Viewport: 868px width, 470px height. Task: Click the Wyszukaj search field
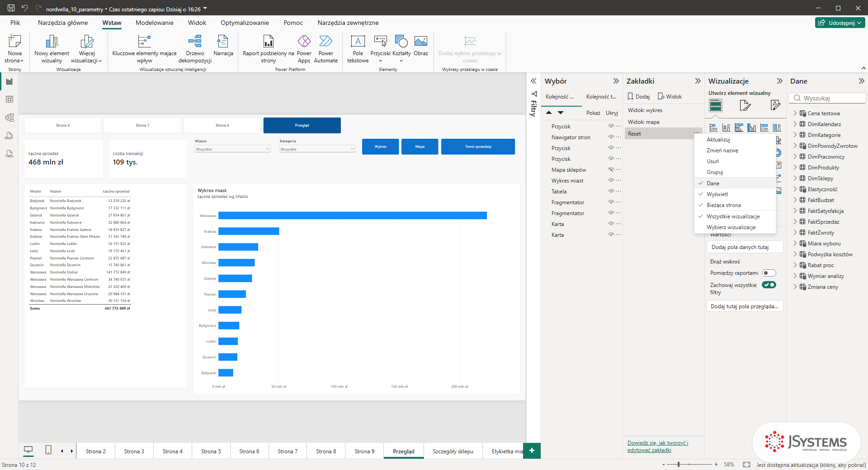(827, 98)
